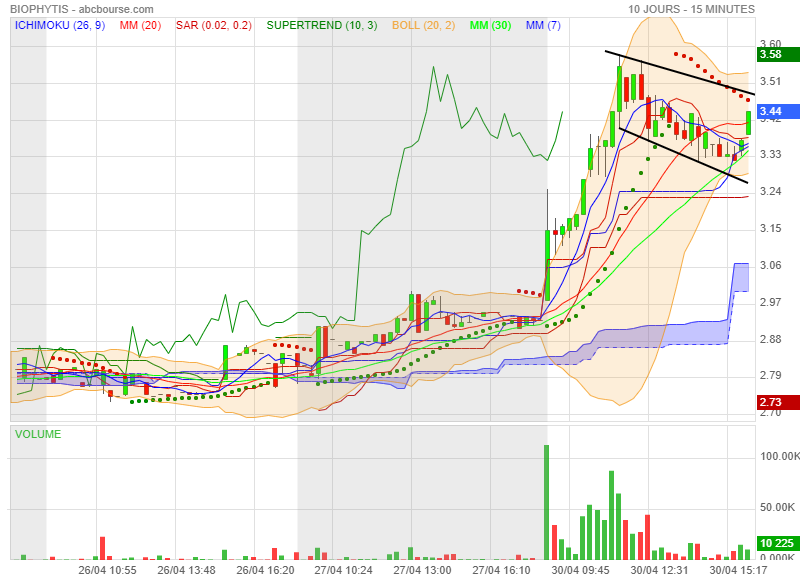This screenshot has width=800, height=580.
Task: Click the 3.33 price axis label
Action: (770, 154)
